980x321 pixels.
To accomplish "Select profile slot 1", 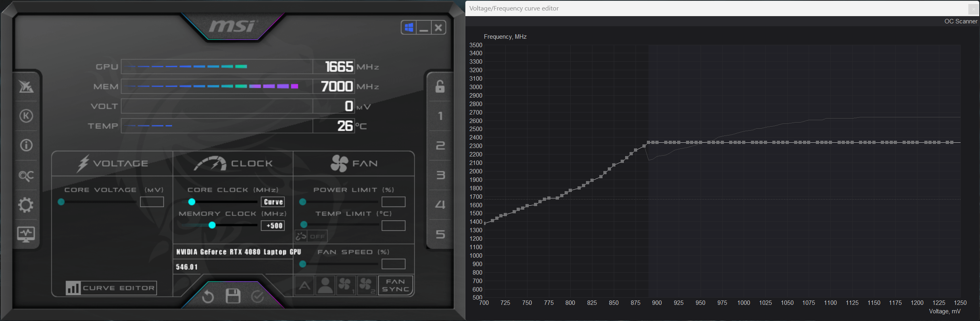I will [x=440, y=116].
